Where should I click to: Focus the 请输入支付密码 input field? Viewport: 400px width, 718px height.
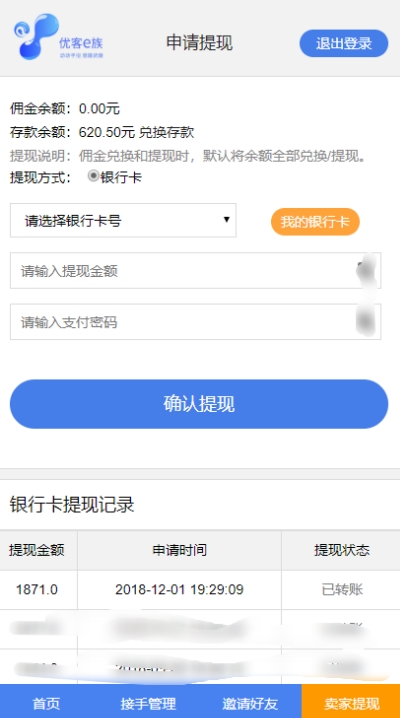pyautogui.click(x=195, y=322)
